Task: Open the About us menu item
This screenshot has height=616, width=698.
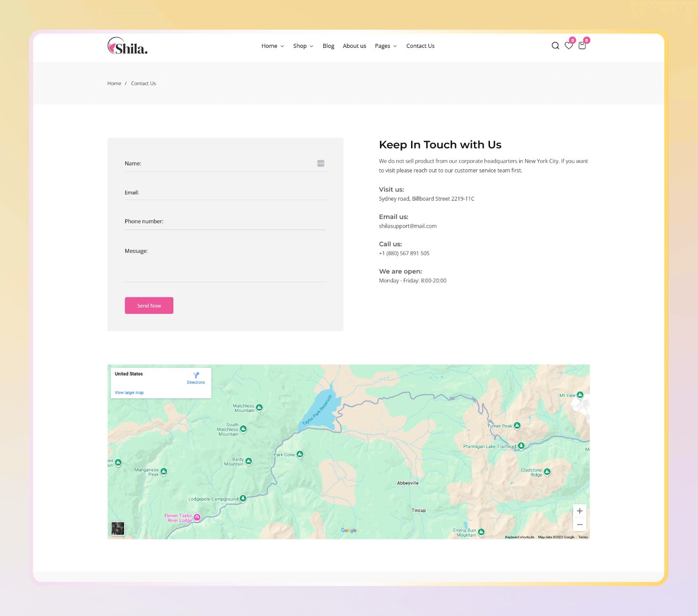Action: [x=354, y=46]
